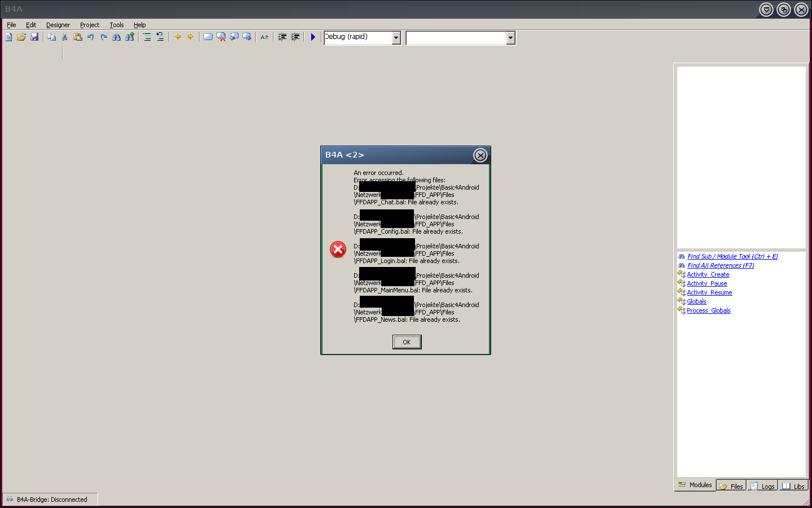
Task: Jump to Globals sub
Action: pyautogui.click(x=696, y=301)
